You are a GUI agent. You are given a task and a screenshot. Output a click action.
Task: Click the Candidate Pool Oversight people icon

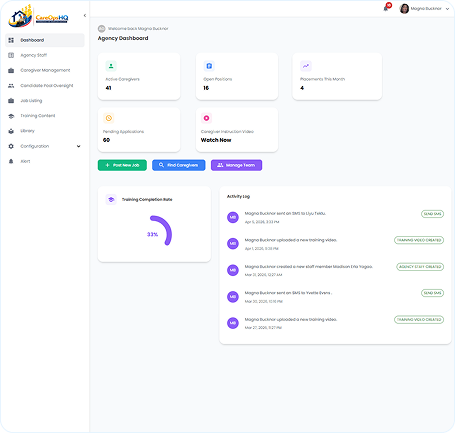[x=11, y=86]
